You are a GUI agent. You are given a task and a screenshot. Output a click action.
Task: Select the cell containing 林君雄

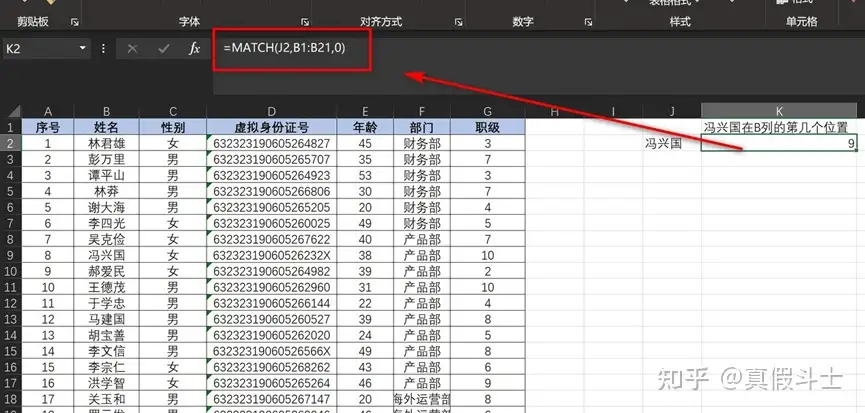(x=106, y=143)
